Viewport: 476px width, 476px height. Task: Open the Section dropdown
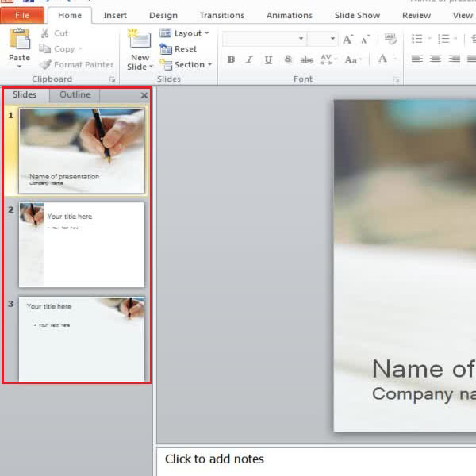coord(186,65)
